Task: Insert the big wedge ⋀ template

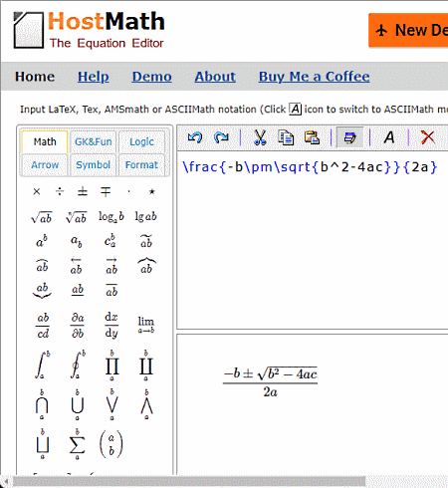Action: (x=146, y=404)
